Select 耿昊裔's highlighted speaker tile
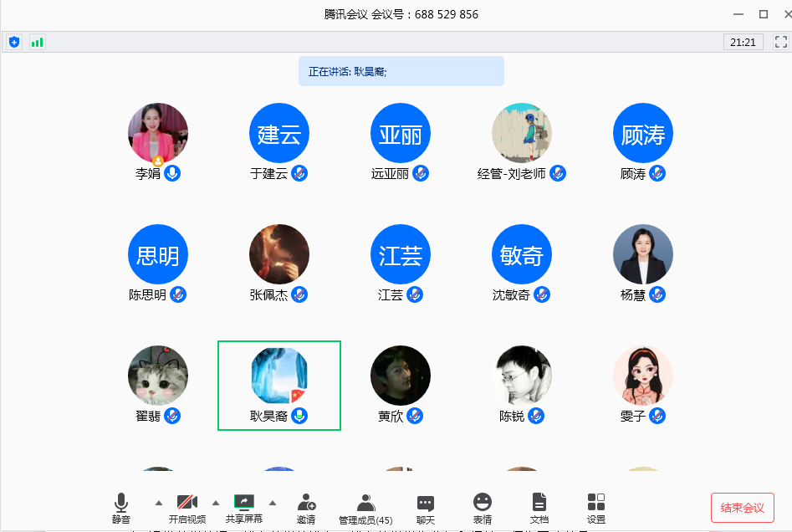792x532 pixels. (279, 385)
